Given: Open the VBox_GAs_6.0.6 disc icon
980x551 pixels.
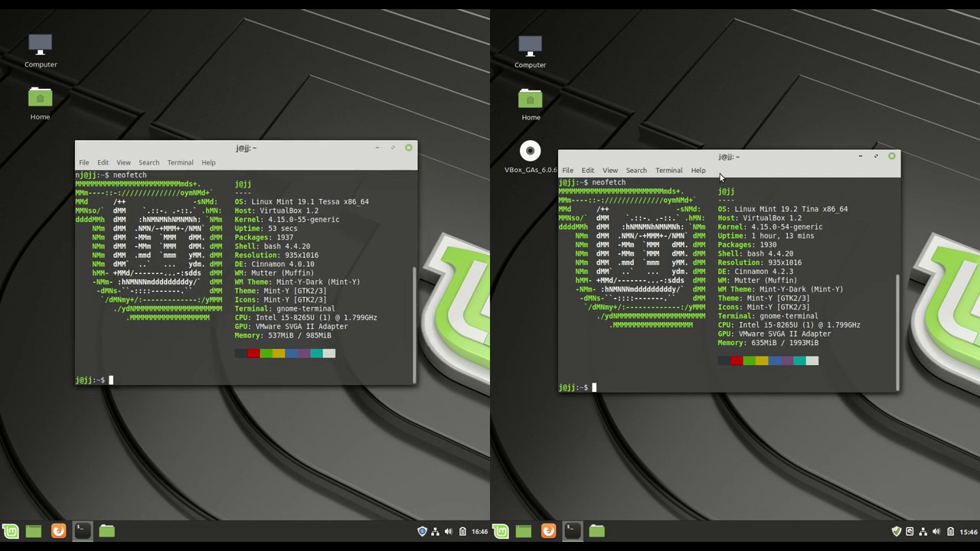Looking at the screenshot, I should click(x=530, y=157).
